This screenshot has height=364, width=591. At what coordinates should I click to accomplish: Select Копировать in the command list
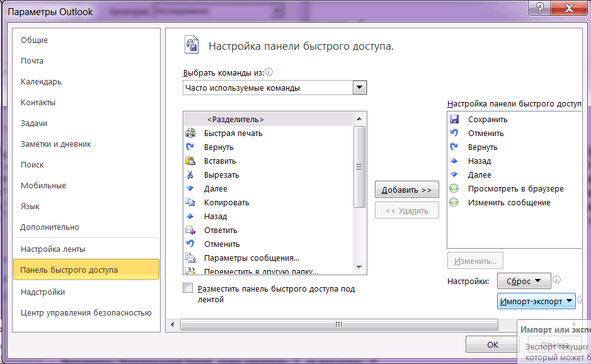[x=268, y=202]
